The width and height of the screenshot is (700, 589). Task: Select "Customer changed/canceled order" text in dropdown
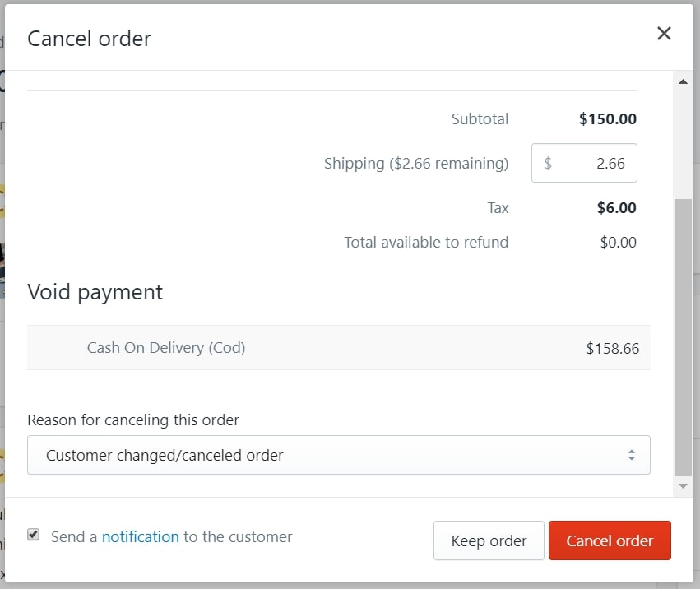coord(165,455)
